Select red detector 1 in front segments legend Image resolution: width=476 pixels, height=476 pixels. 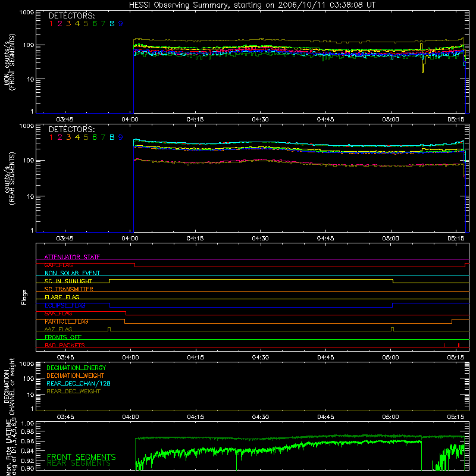[51, 24]
